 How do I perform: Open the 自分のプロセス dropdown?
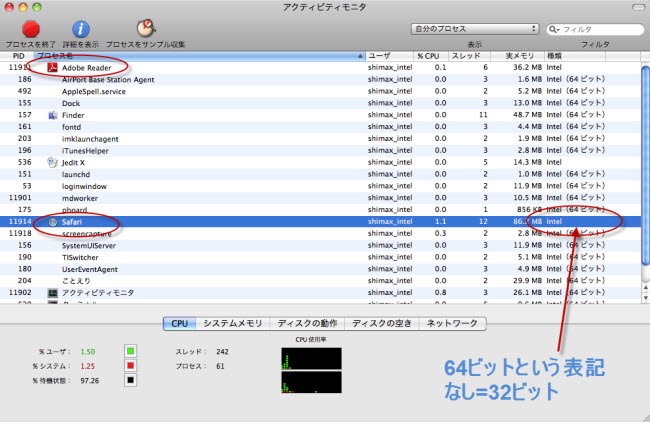coord(475,29)
